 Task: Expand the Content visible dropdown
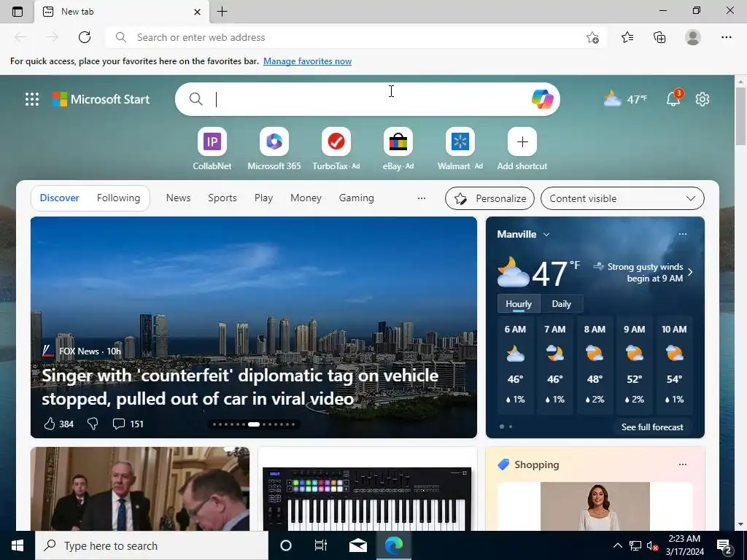622,198
